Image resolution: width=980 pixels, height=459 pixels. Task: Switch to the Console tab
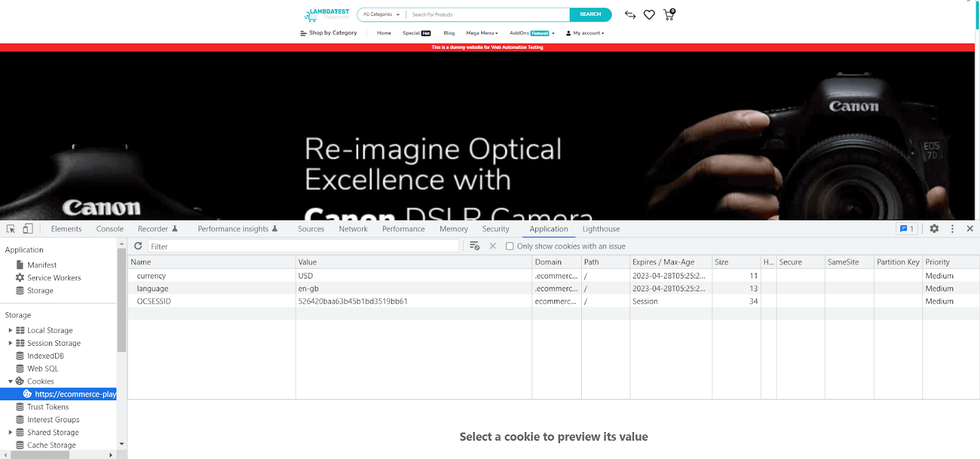point(110,229)
